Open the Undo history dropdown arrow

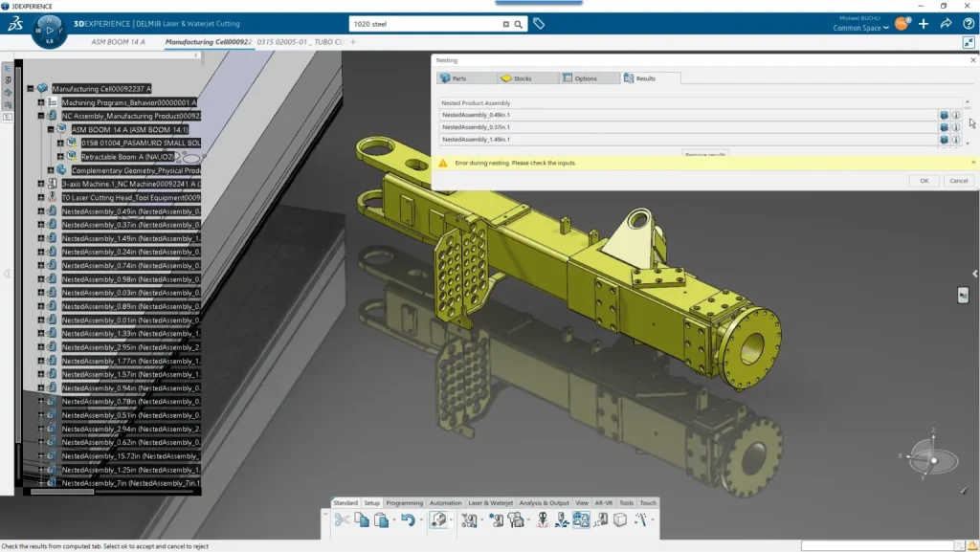(421, 519)
